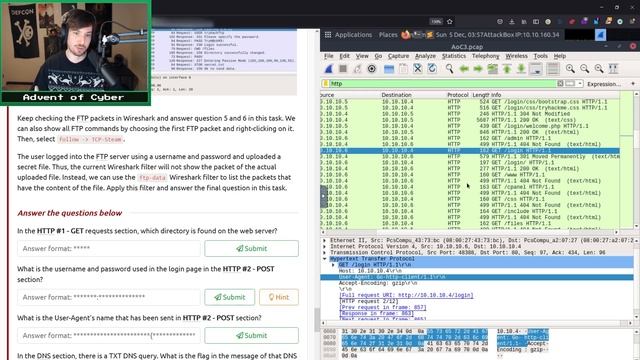Show the Hint for the login question

coord(279,297)
